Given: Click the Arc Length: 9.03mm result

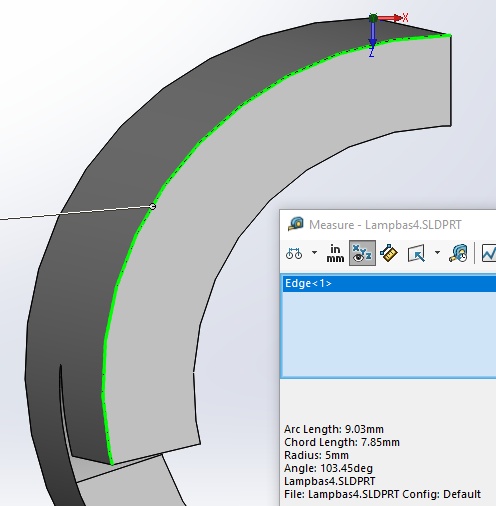Looking at the screenshot, I should click(x=334, y=429).
